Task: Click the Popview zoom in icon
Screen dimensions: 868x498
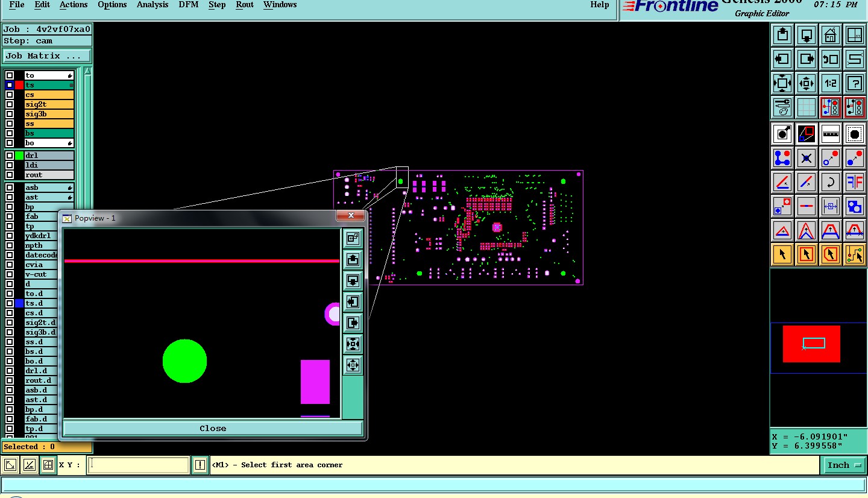Action: (353, 344)
